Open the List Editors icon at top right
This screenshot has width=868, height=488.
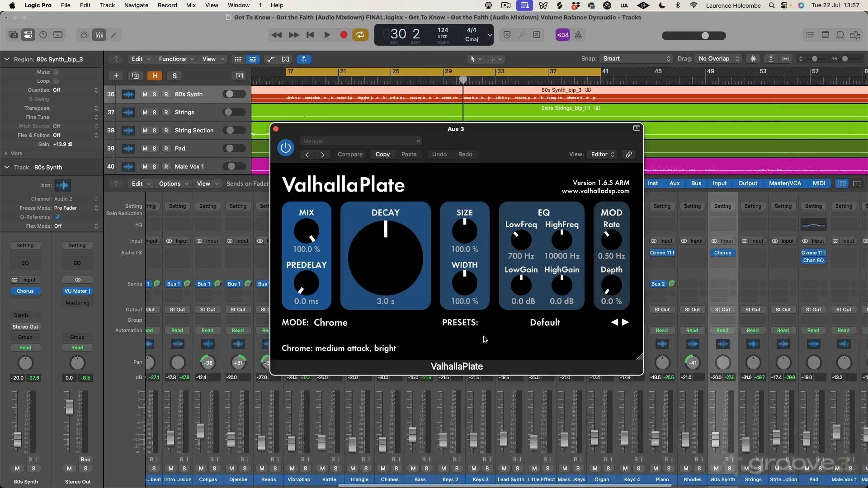pyautogui.click(x=810, y=35)
